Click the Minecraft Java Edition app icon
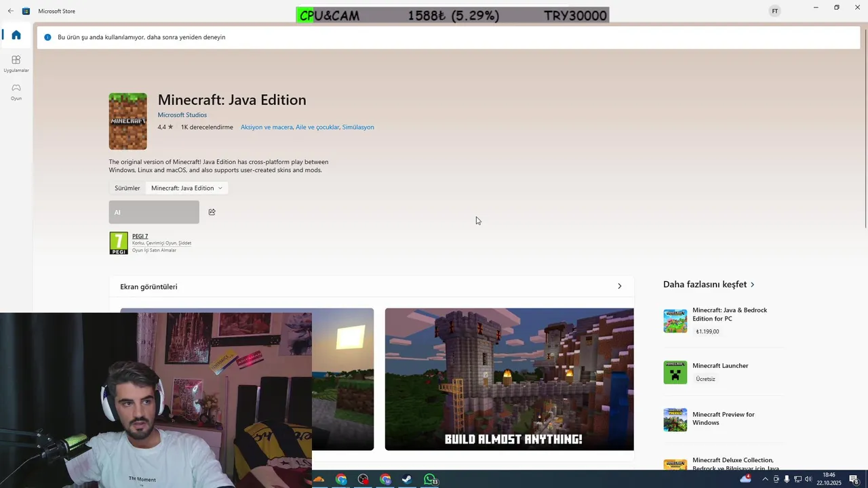 click(x=128, y=121)
